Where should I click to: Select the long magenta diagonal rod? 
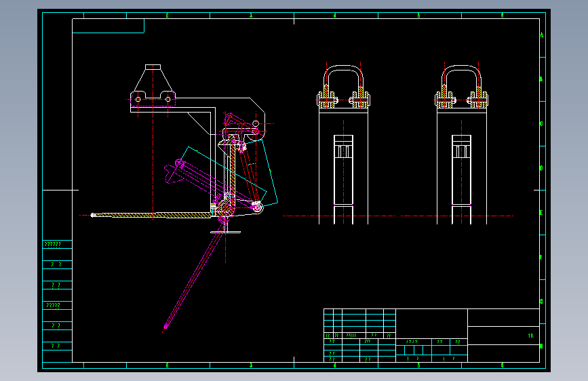[x=195, y=276]
